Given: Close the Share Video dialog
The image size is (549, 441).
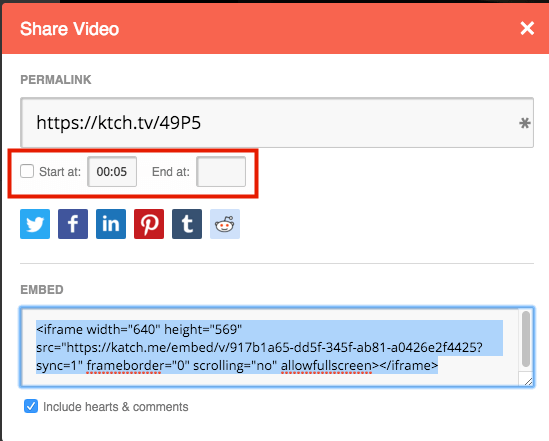Looking at the screenshot, I should click(x=527, y=28).
